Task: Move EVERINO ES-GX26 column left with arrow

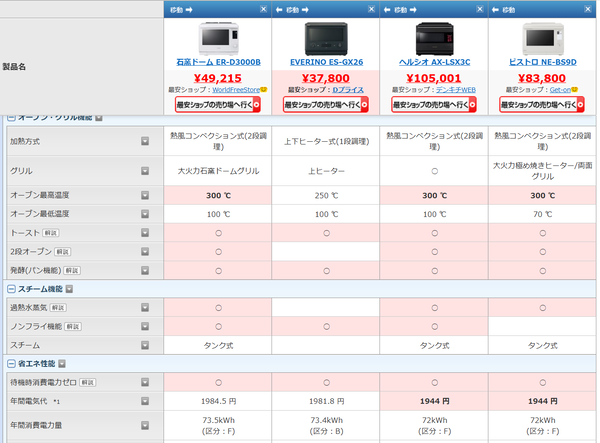Action: [x=279, y=10]
